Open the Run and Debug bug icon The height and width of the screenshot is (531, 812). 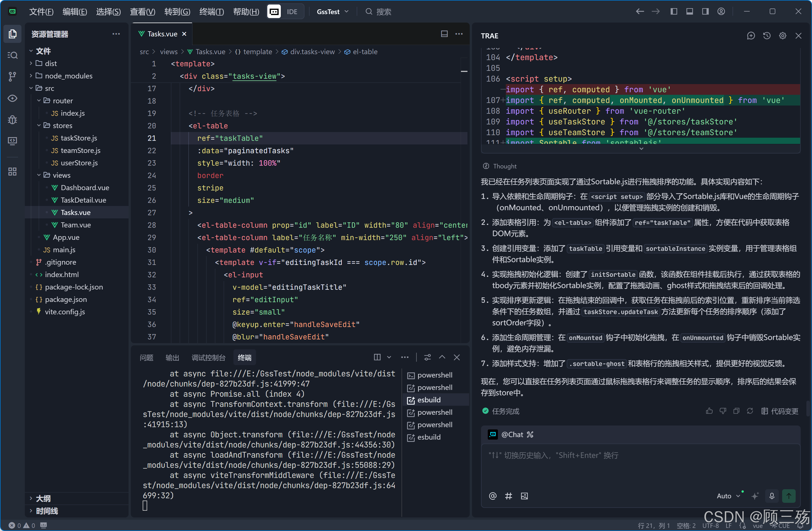click(x=12, y=120)
